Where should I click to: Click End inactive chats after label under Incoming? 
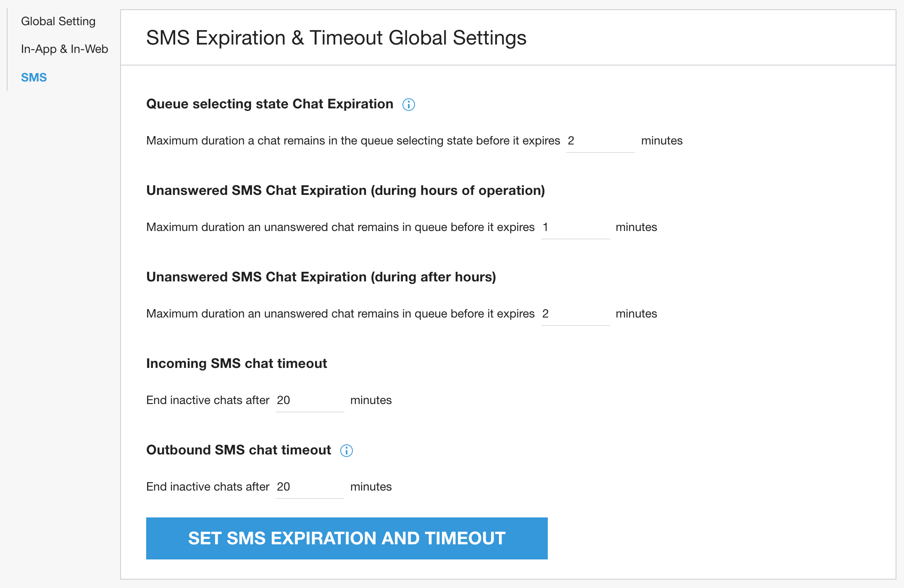click(x=208, y=400)
